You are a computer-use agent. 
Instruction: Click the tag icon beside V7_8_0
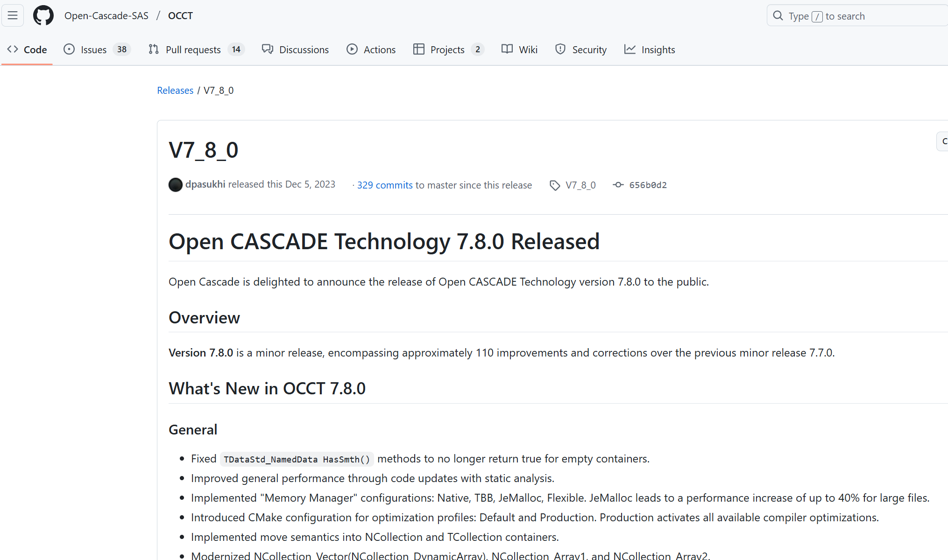tap(554, 185)
